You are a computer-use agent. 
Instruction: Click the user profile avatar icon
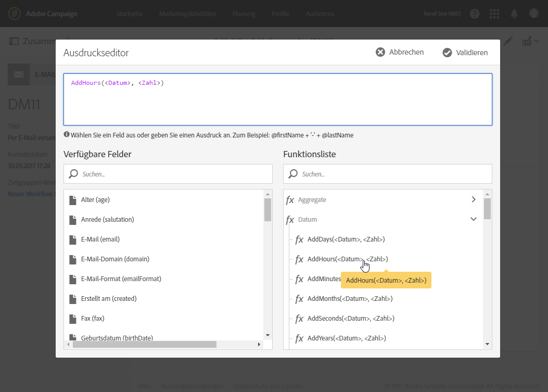534,14
